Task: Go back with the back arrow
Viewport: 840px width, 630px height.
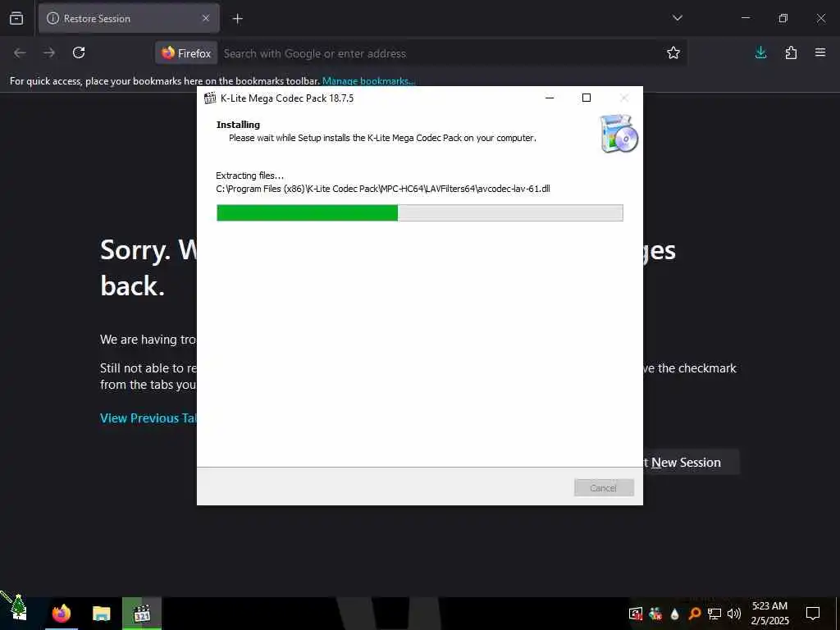Action: [x=20, y=52]
